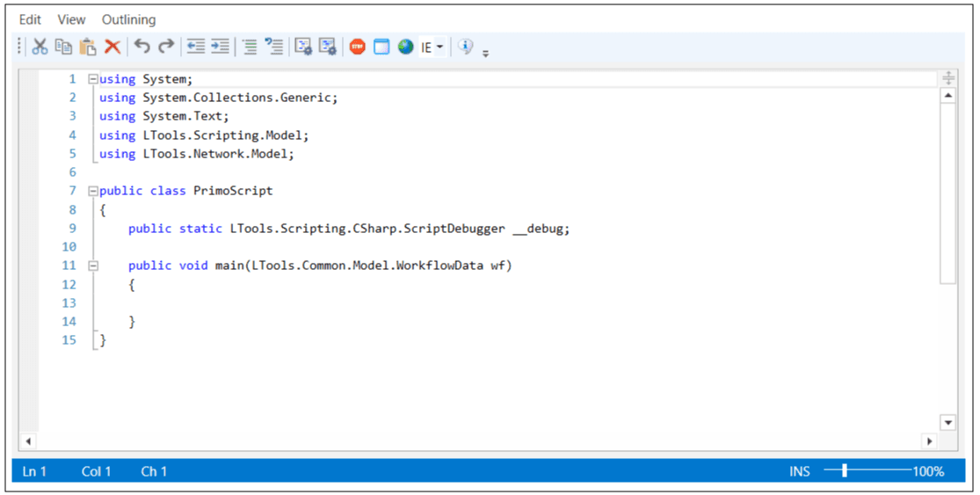Increase line indent using toolbar icon
The image size is (980, 495).
tap(220, 47)
